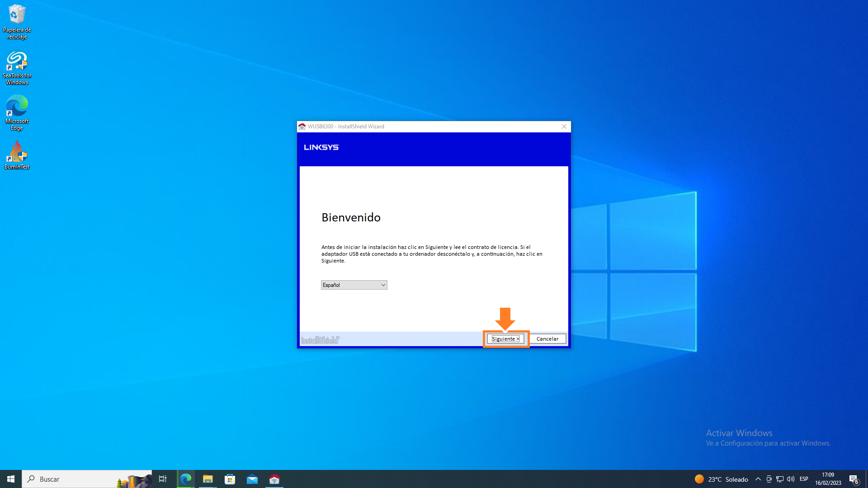Open the Windows Start menu
868x488 pixels.
(x=11, y=479)
